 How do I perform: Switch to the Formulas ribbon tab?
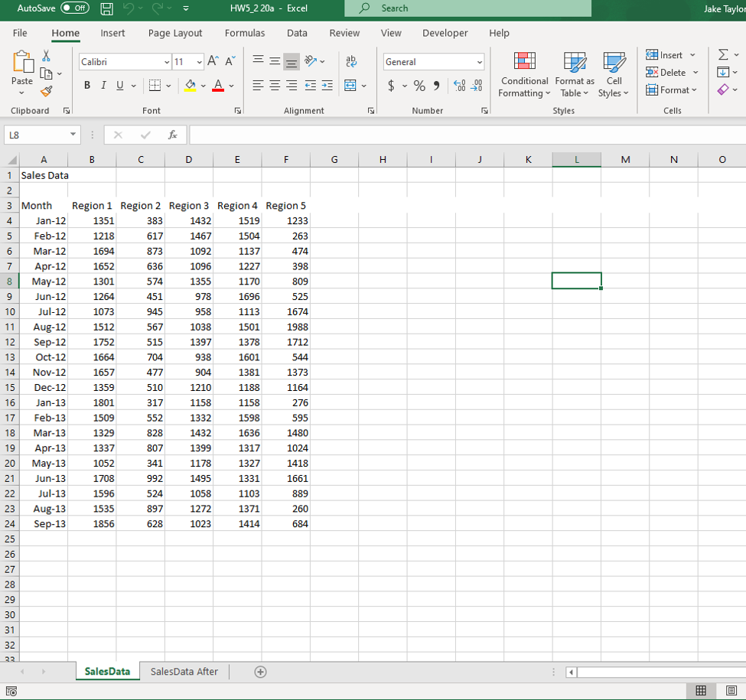coord(245,33)
